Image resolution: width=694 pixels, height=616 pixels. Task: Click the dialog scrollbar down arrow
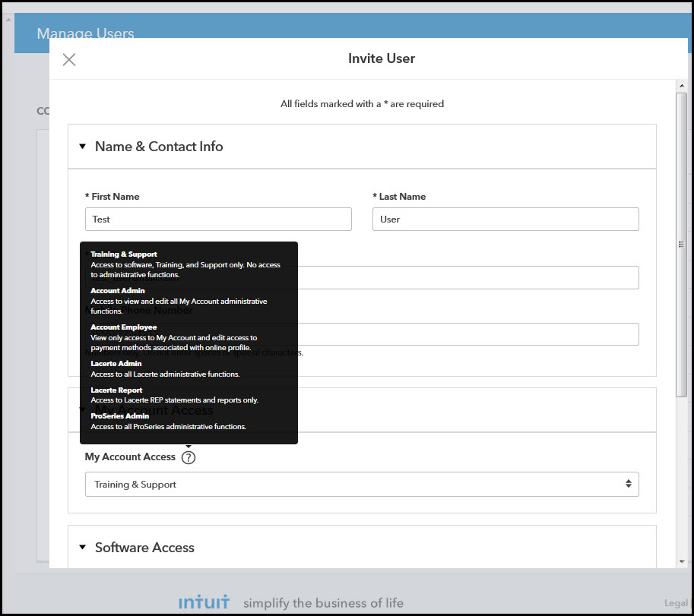pos(682,561)
